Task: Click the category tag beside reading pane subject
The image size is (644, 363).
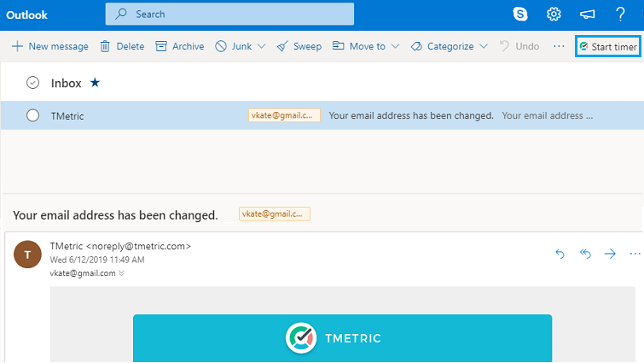Action: [x=275, y=214]
